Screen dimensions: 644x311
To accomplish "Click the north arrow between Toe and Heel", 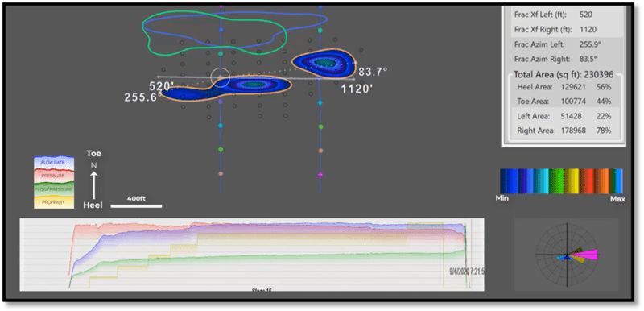I will coord(93,185).
